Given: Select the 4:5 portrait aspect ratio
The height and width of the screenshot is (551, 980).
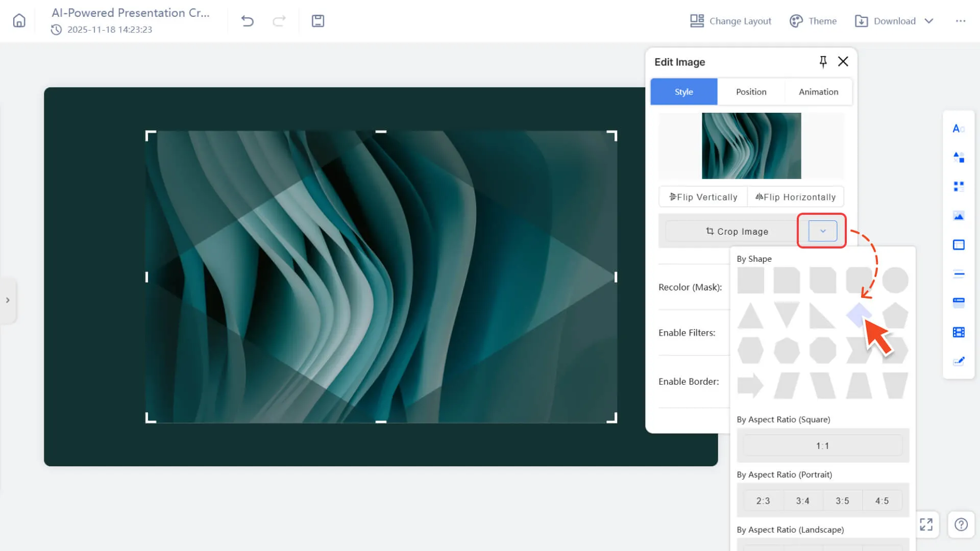Looking at the screenshot, I should (x=882, y=500).
